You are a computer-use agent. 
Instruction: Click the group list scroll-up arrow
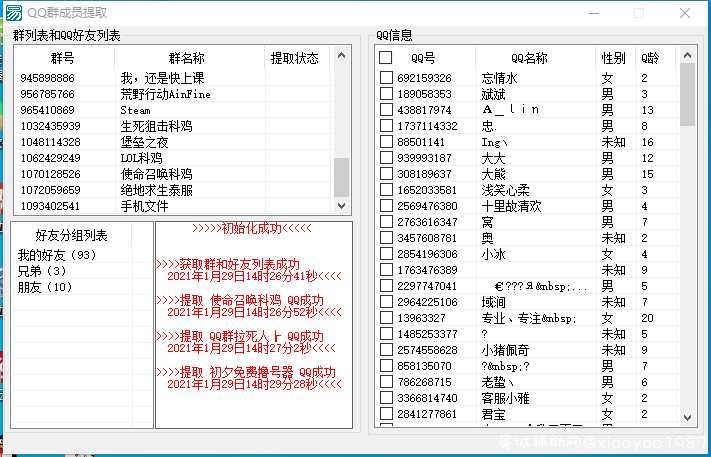click(342, 56)
